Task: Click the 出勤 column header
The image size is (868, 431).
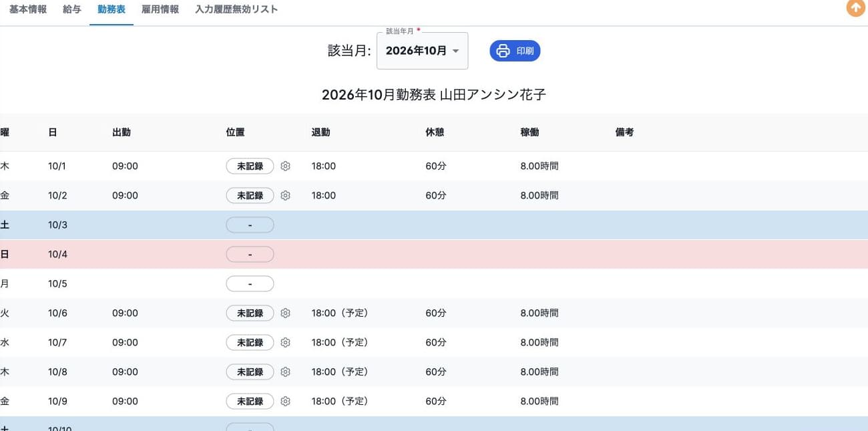Action: 122,132
